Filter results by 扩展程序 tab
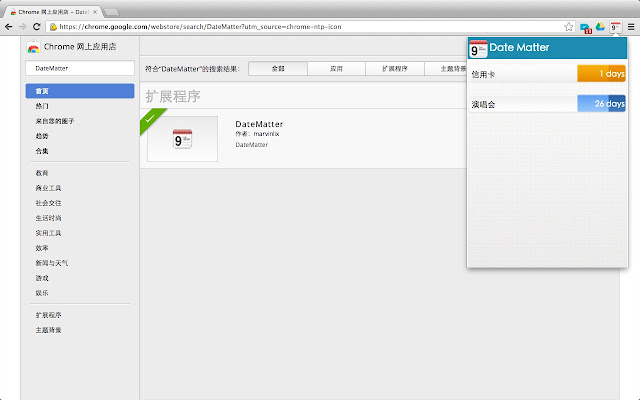This screenshot has width=640, height=400. [395, 69]
